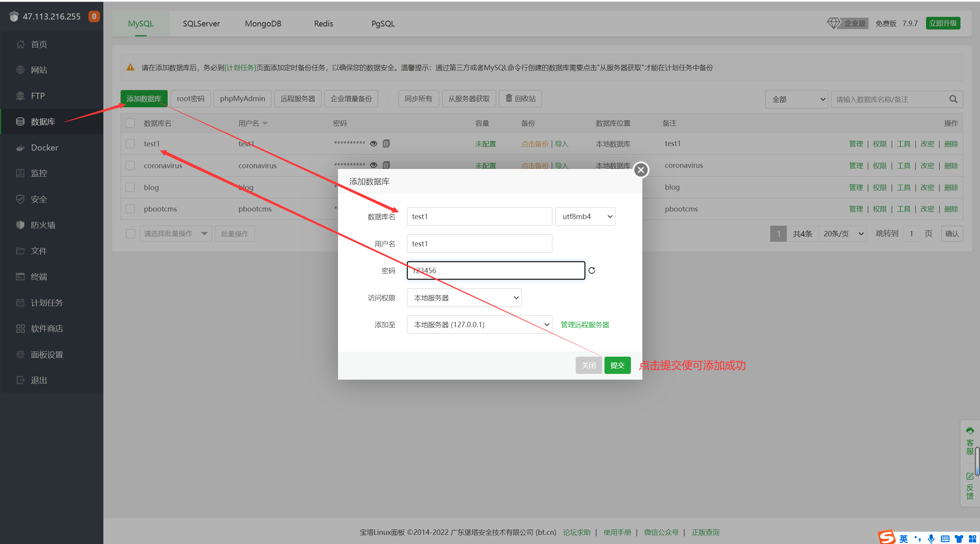
Task: Switch to the Redis tab
Action: (323, 24)
